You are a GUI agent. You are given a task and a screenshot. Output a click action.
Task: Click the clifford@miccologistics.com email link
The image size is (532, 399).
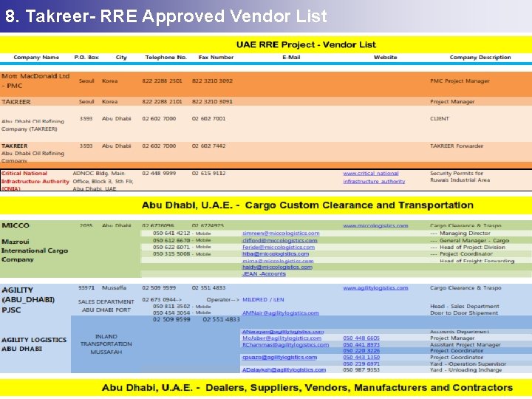pos(279,241)
